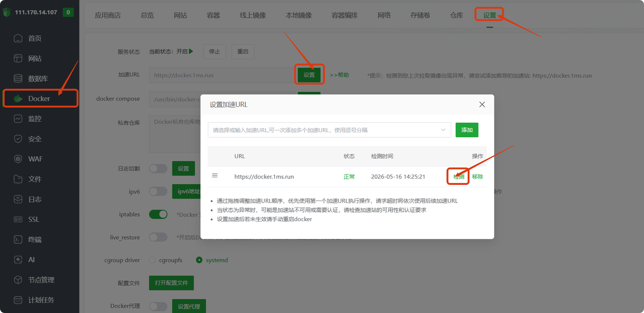The width and height of the screenshot is (644, 313).
Task: Click the 监控 monitor icon
Action: [18, 119]
